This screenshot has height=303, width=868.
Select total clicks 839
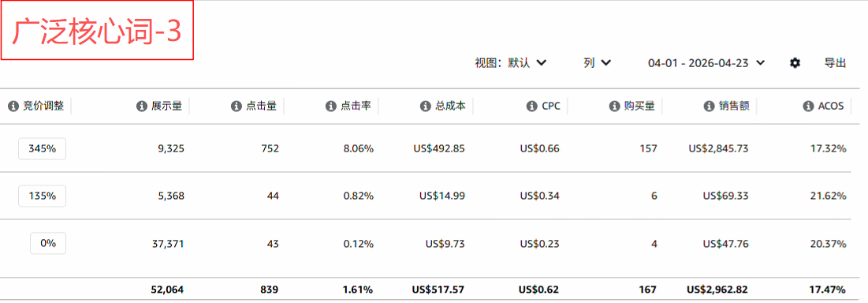click(x=270, y=289)
